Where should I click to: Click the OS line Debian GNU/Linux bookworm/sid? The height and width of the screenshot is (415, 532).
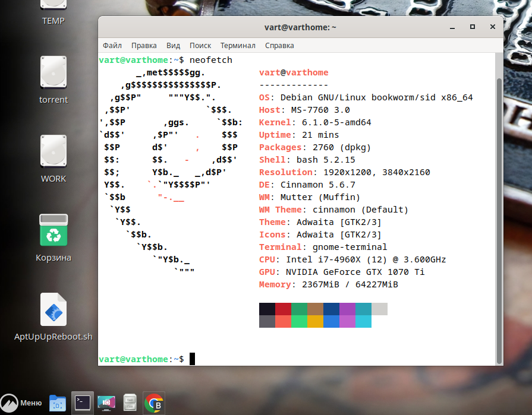[x=366, y=97]
